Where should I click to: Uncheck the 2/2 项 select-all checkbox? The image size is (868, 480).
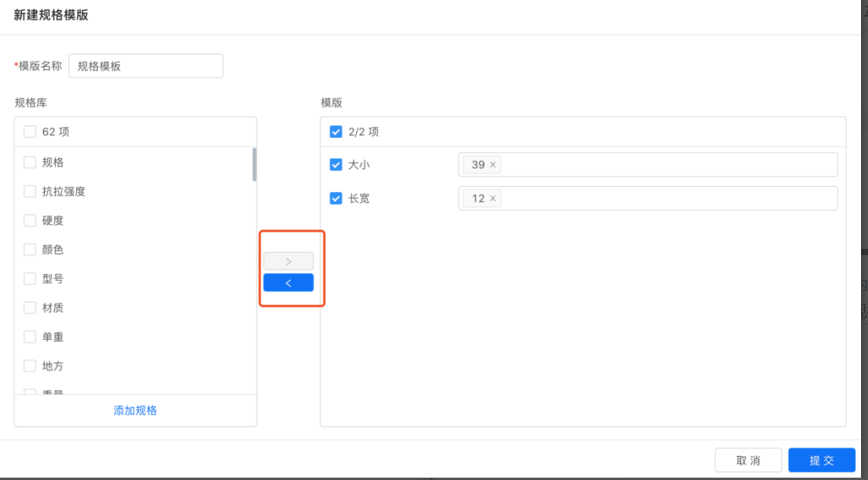click(x=336, y=132)
